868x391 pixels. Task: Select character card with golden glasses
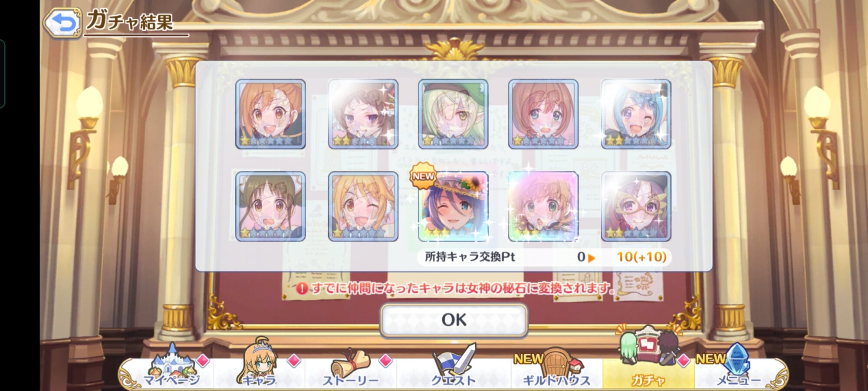(x=636, y=206)
